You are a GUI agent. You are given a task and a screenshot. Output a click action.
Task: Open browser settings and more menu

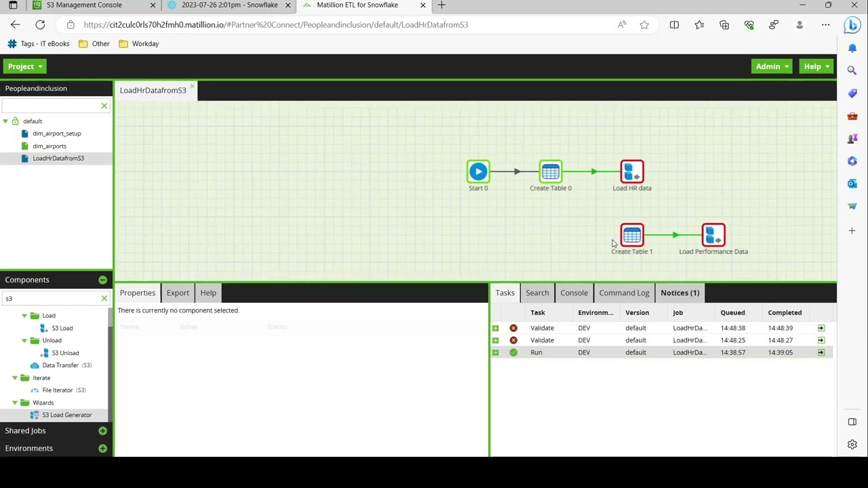click(825, 25)
